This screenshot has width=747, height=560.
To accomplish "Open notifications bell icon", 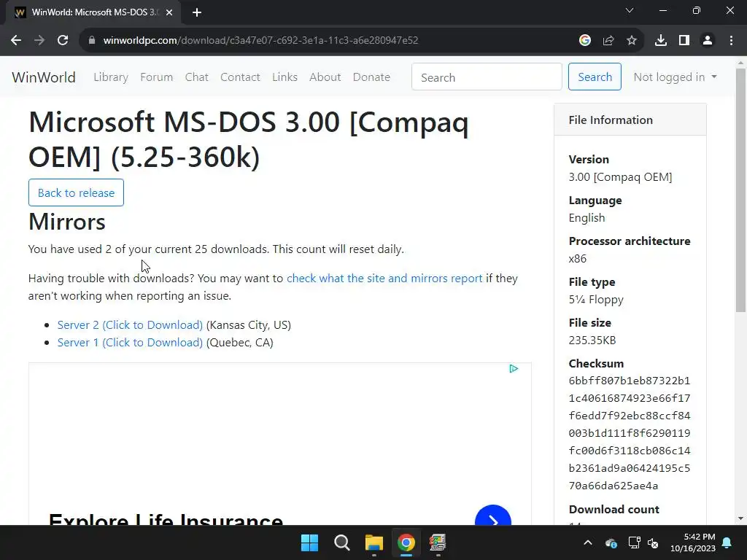I will pyautogui.click(x=727, y=542).
